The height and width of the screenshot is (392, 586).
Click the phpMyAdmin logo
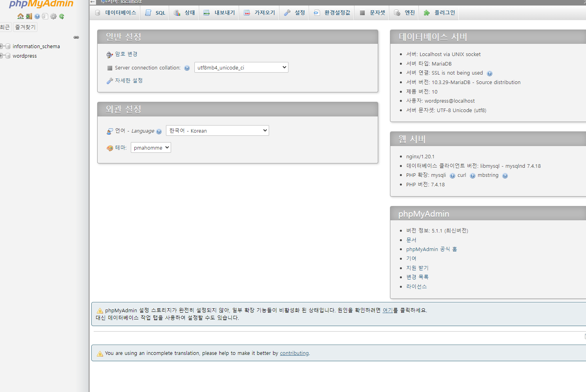[41, 4]
